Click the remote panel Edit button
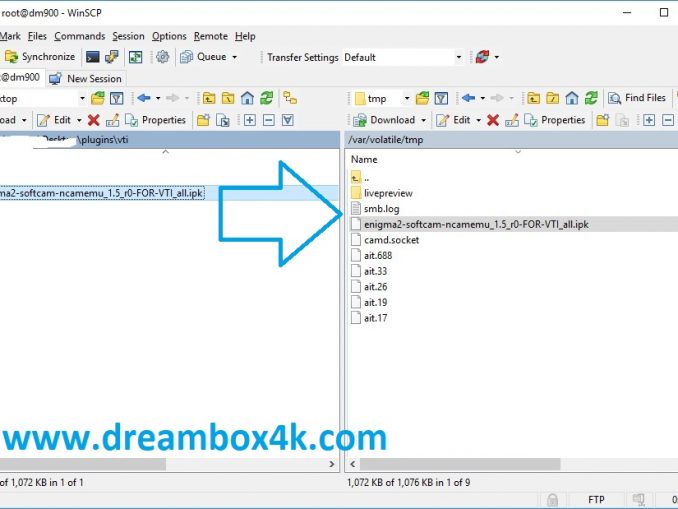This screenshot has width=678, height=509. pos(454,120)
